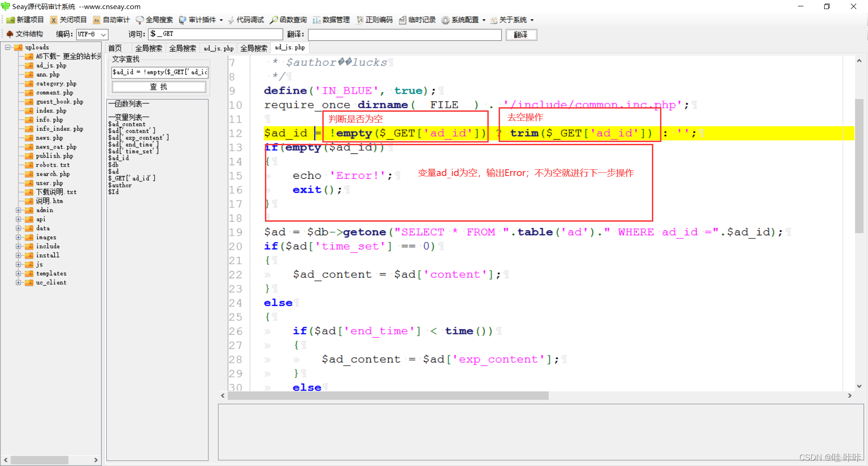Expand the images folder
The height and width of the screenshot is (466, 868).
[19, 238]
